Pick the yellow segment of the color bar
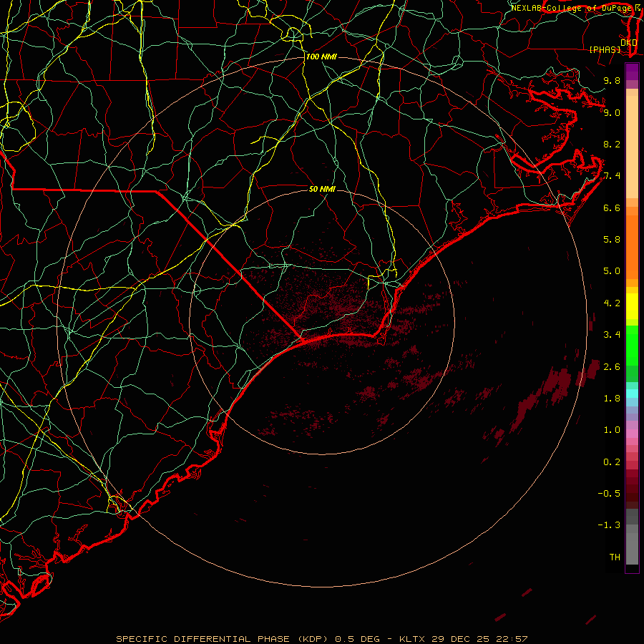The width and height of the screenshot is (644, 644). pyautogui.click(x=632, y=306)
